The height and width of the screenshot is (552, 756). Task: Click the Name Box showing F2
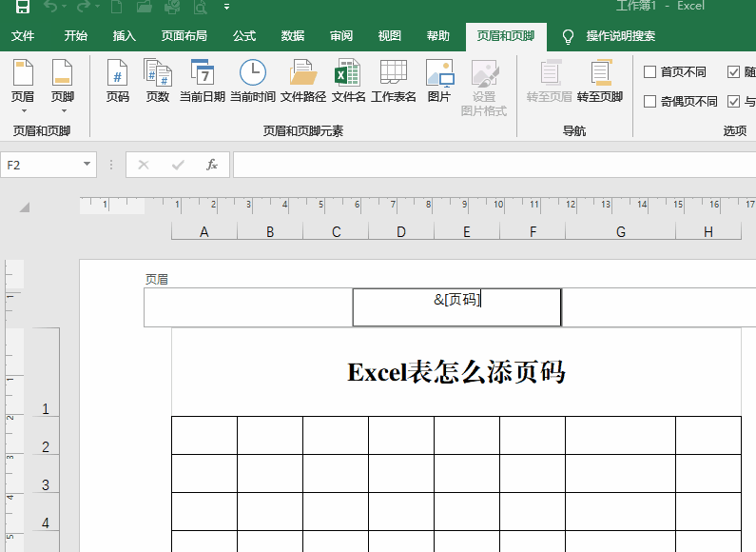[x=41, y=165]
